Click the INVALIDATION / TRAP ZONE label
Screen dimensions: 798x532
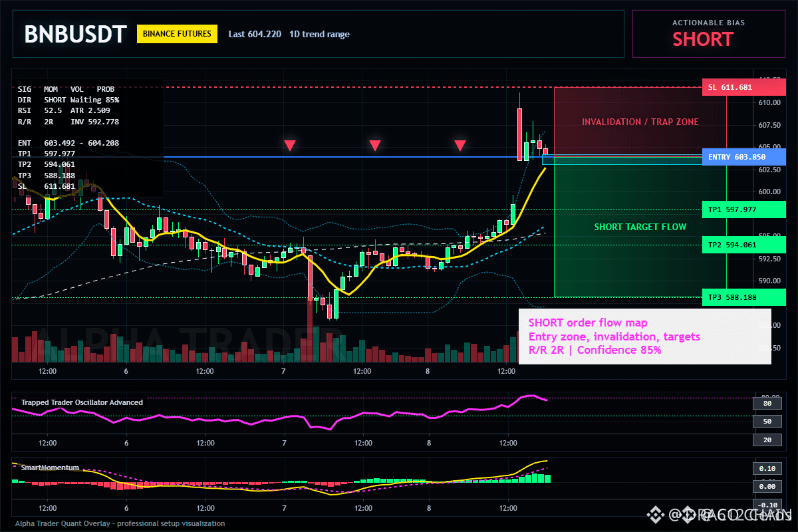(640, 122)
